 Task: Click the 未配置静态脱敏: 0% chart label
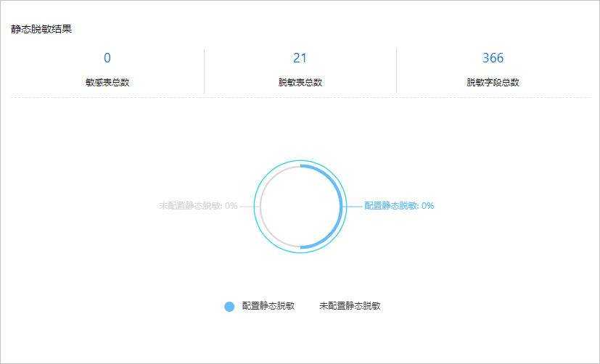(x=198, y=206)
